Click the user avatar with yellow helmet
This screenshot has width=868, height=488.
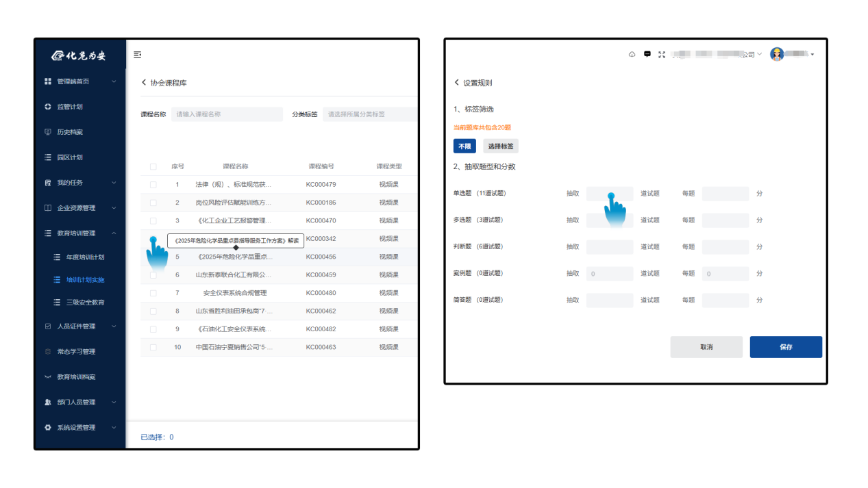pos(777,55)
